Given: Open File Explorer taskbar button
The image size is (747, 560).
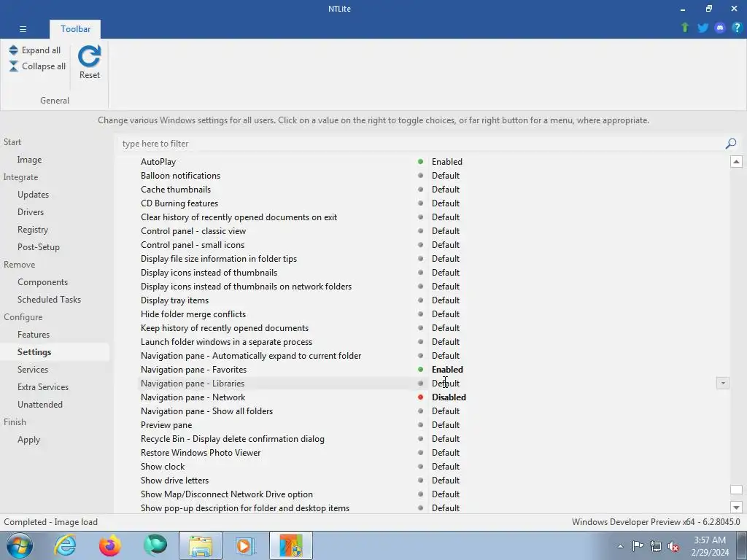Looking at the screenshot, I should (200, 545).
